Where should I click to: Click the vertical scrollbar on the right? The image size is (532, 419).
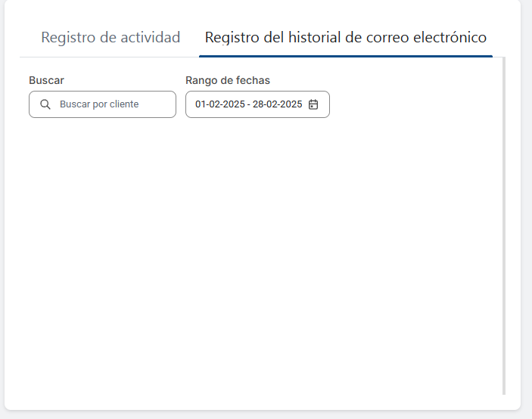[x=504, y=227]
